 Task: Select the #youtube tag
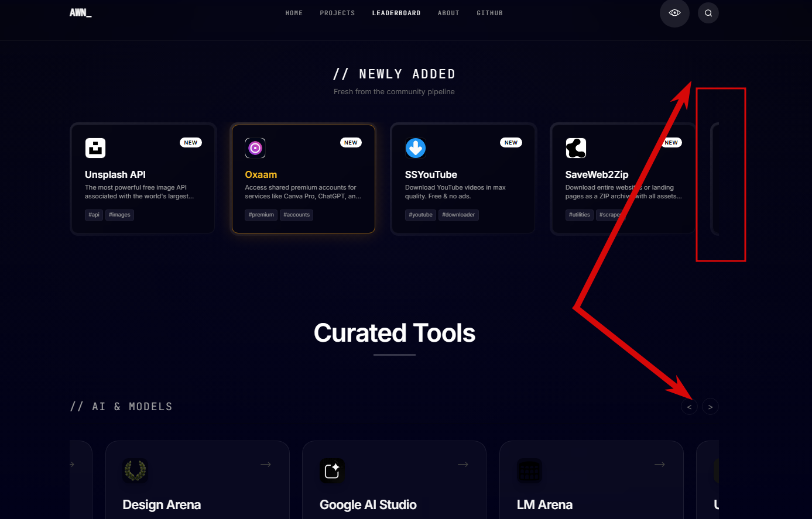click(420, 215)
